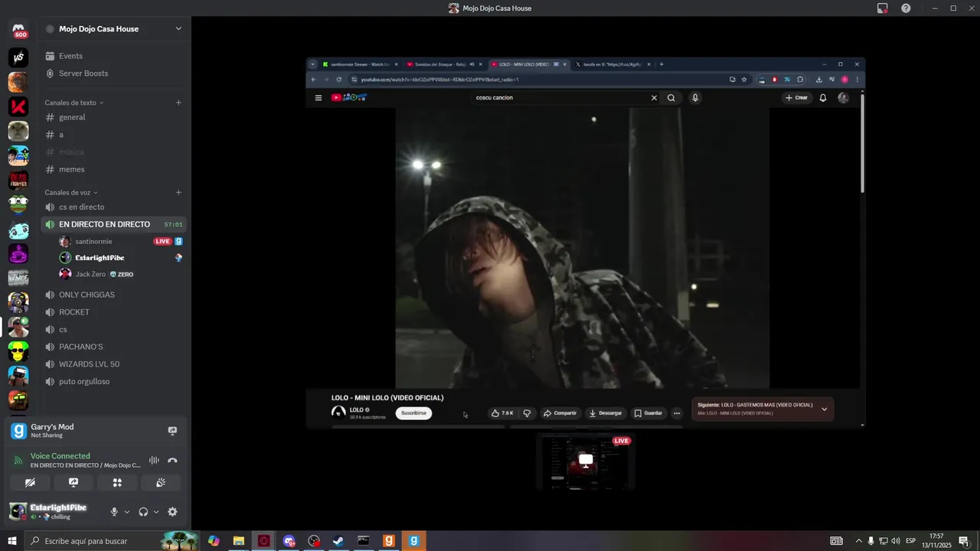
Task: Click YouTube voice search microphone in stream
Action: (x=695, y=98)
